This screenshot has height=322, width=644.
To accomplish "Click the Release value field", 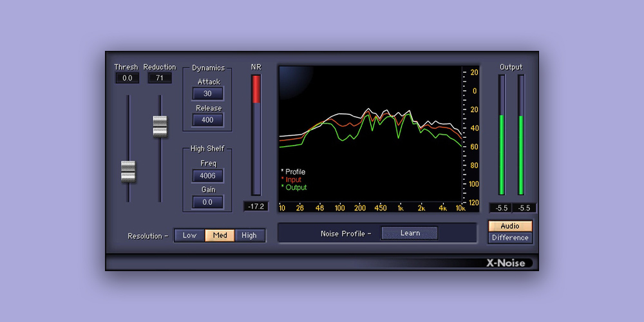I will (207, 120).
